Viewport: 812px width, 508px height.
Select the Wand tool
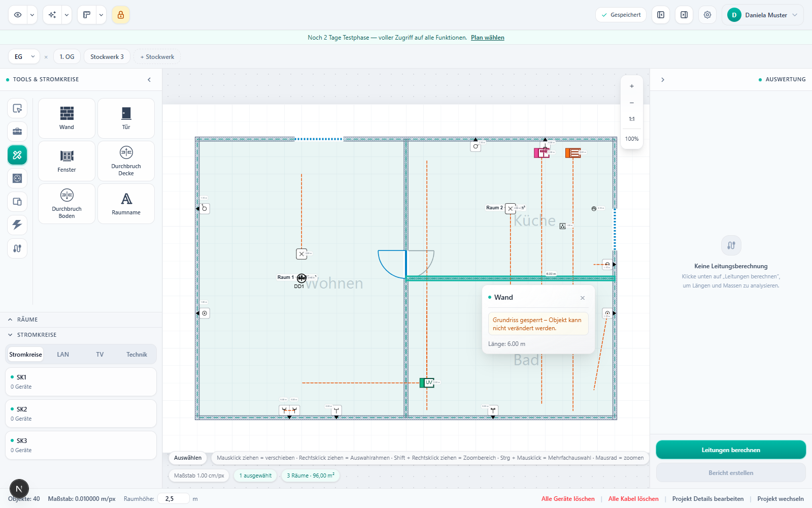pos(66,118)
